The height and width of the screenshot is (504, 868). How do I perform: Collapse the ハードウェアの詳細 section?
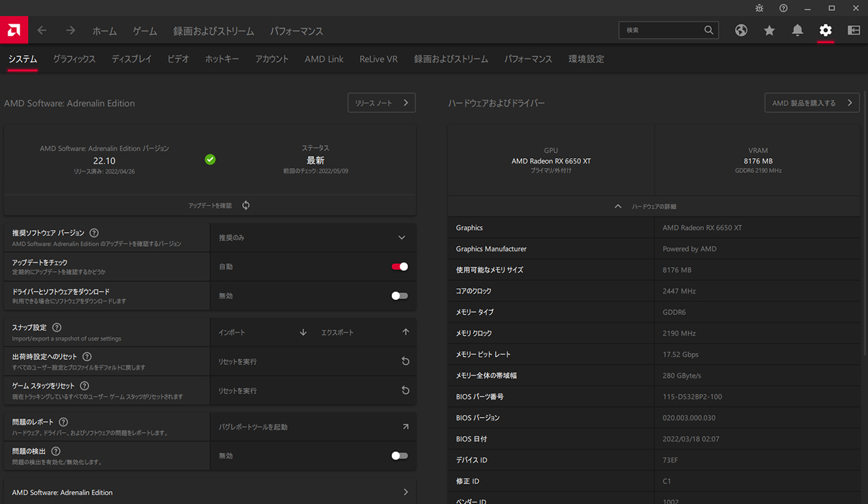pyautogui.click(x=654, y=206)
